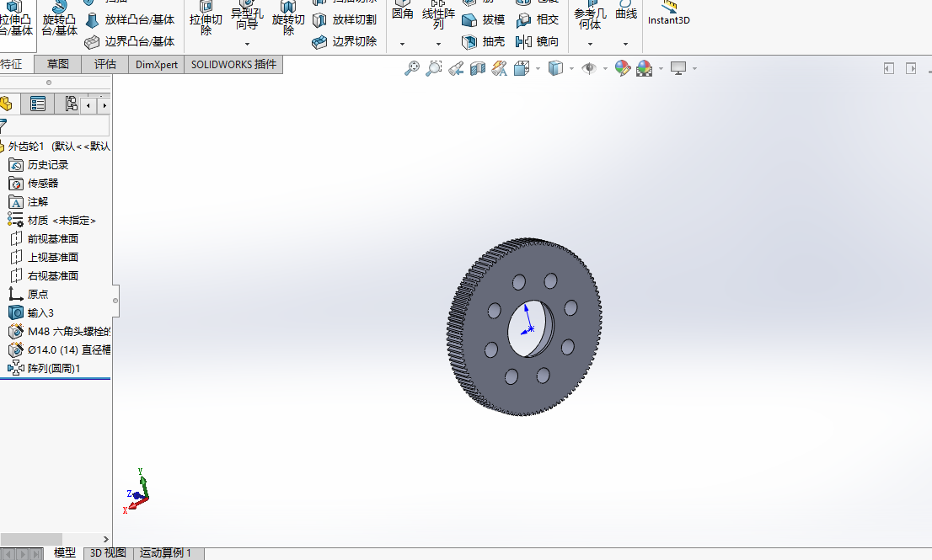Switch to the 3D 视图 bottom tab
This screenshot has width=932, height=560.
tap(108, 553)
